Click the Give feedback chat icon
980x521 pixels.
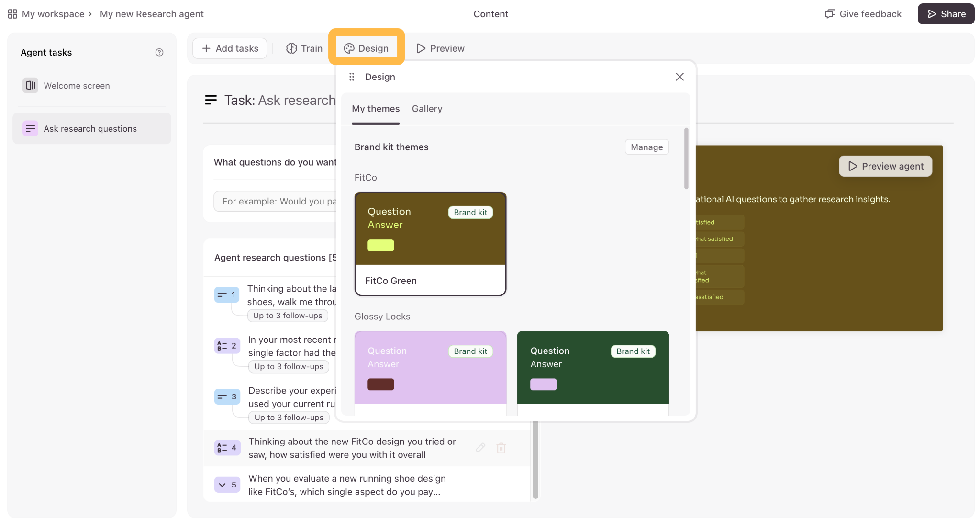830,14
